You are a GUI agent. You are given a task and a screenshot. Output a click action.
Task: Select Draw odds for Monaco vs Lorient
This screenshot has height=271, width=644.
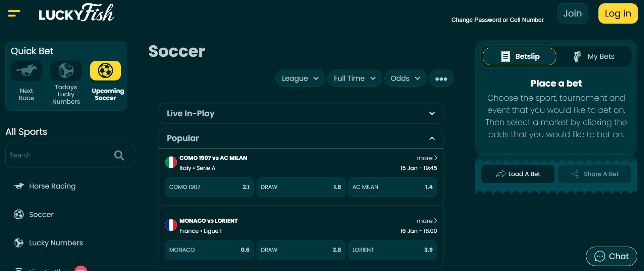tap(301, 250)
